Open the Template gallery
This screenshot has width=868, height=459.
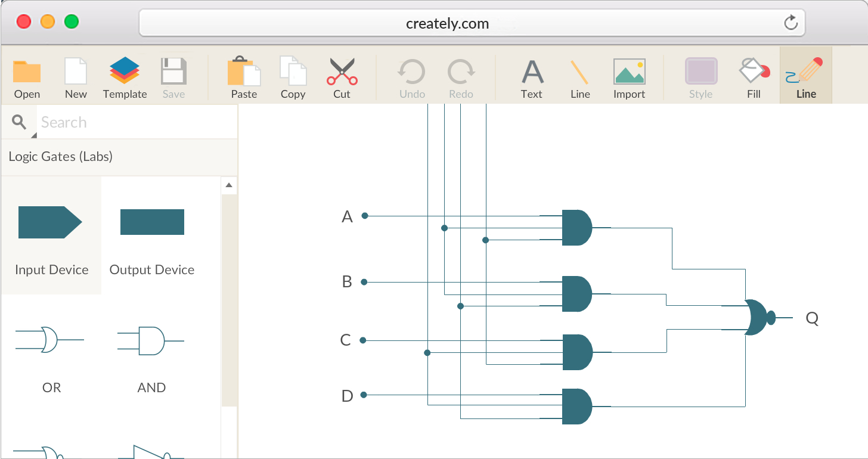coord(125,71)
